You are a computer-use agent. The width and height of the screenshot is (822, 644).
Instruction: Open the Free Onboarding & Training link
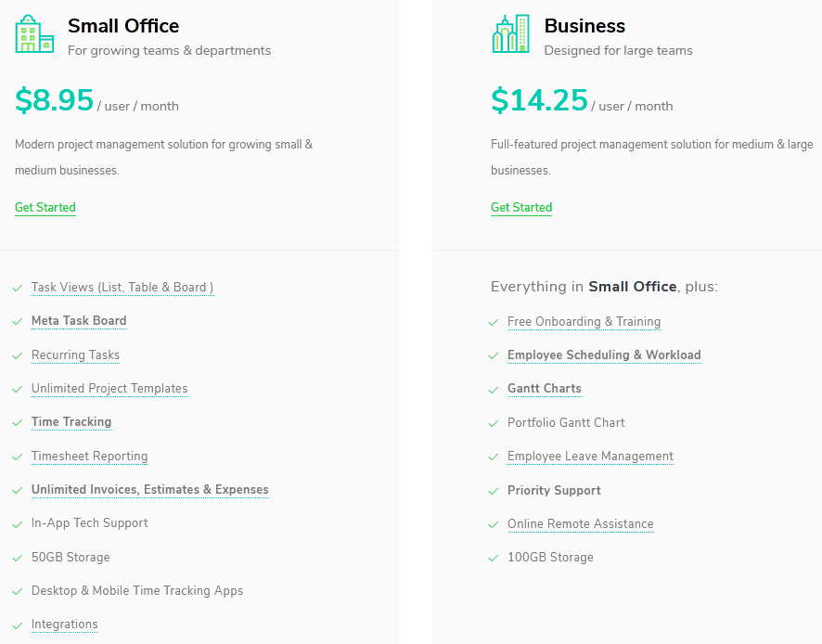pos(584,322)
